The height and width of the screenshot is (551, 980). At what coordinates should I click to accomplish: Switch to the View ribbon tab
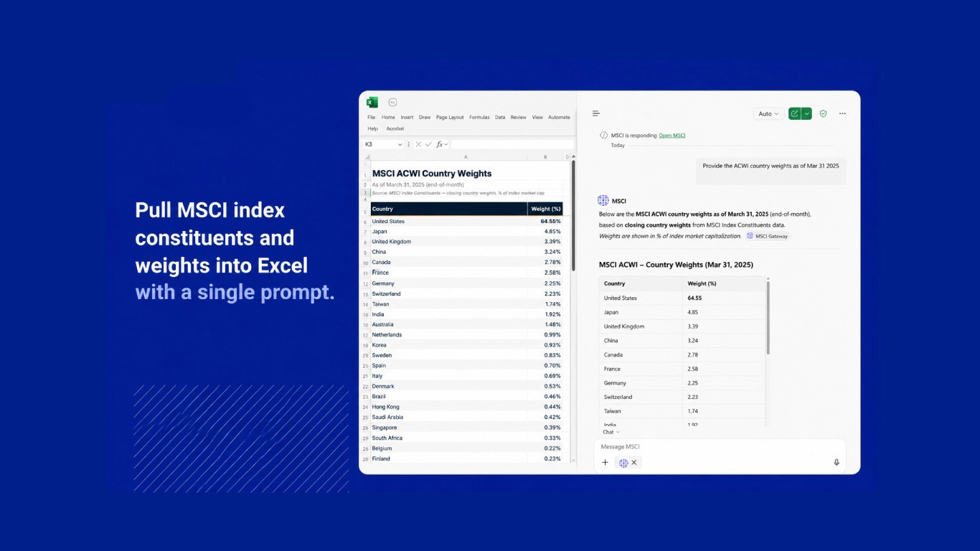click(537, 117)
